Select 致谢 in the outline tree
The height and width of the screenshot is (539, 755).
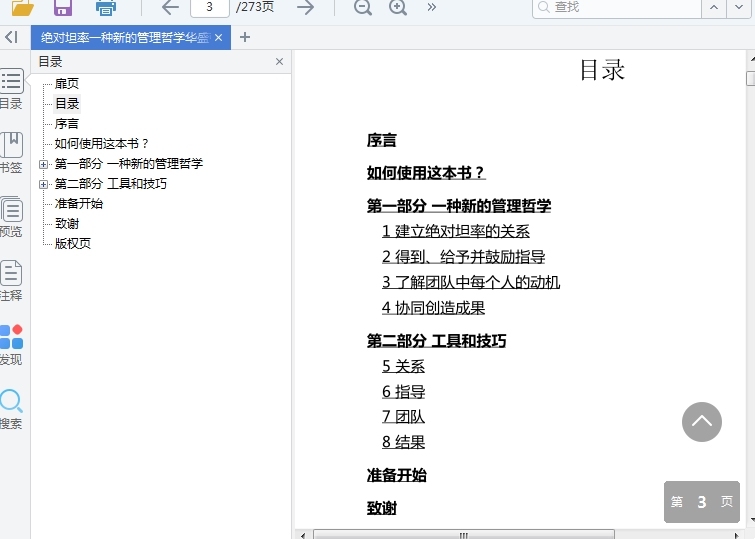67,223
